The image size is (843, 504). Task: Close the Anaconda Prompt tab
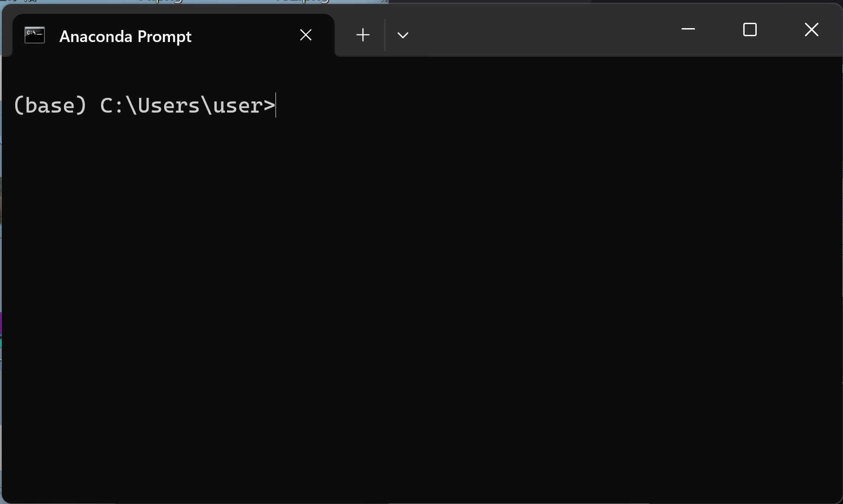click(x=305, y=35)
